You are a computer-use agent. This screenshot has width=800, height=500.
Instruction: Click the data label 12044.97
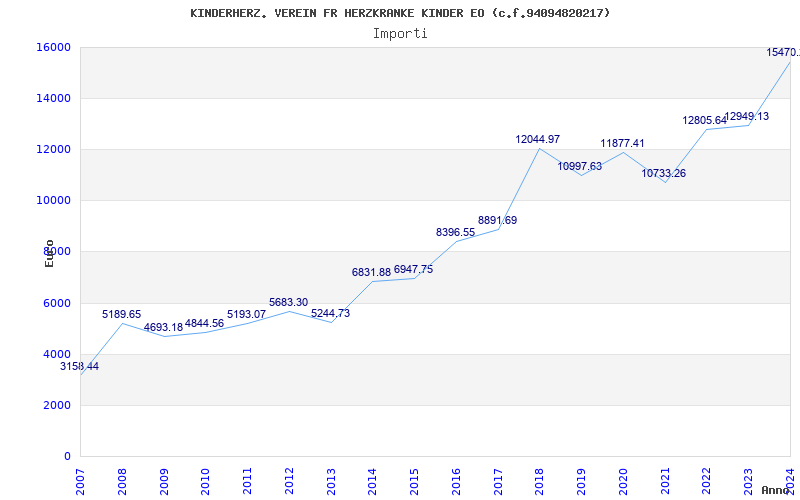tap(537, 139)
